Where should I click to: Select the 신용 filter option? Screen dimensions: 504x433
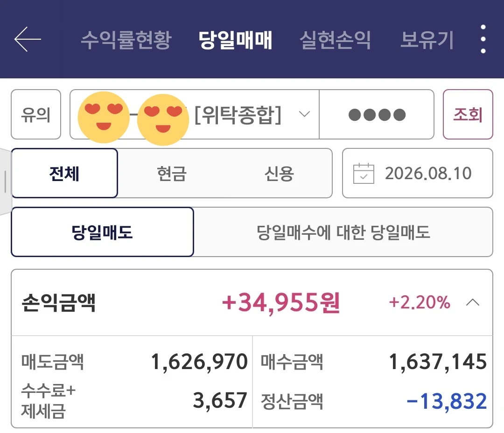(x=279, y=173)
